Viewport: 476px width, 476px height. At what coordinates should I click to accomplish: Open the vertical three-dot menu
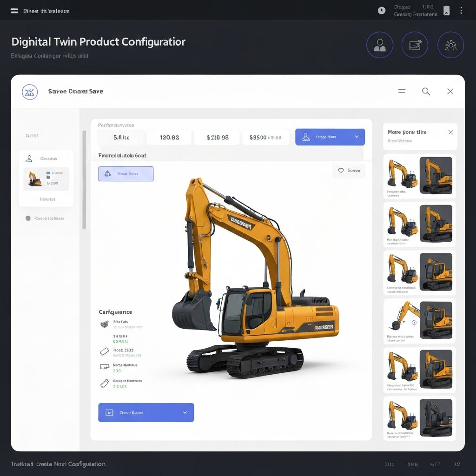point(461,11)
